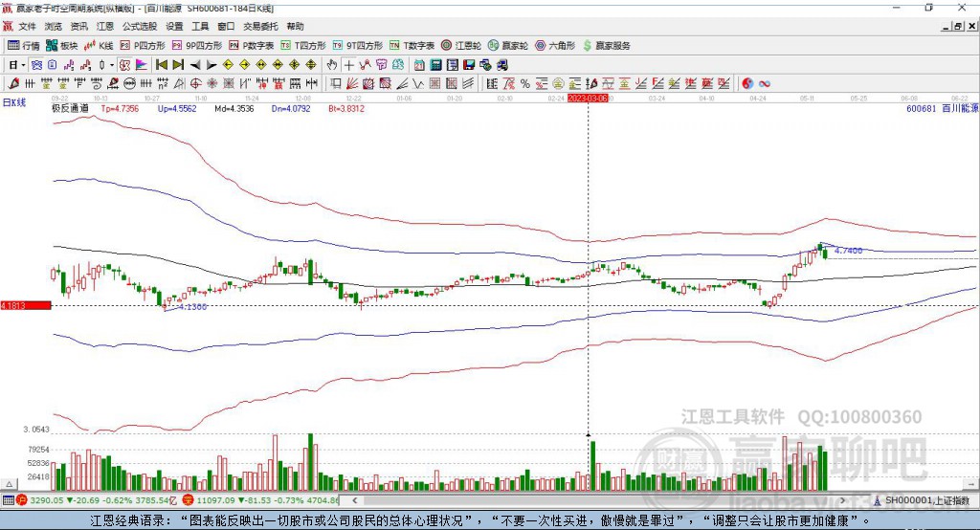This screenshot has height=530, width=980.
Task: Click the 2023-03-06 date marker
Action: 588,99
